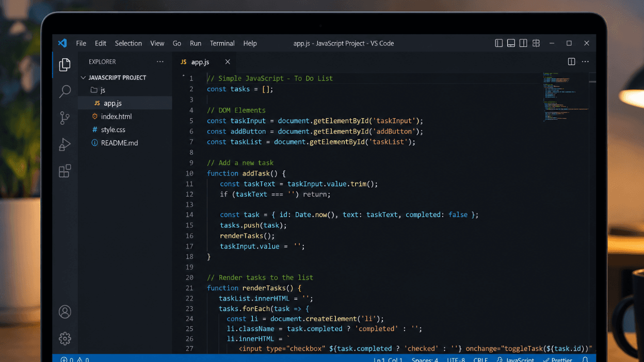Toggle the secondary side bar

click(x=523, y=43)
